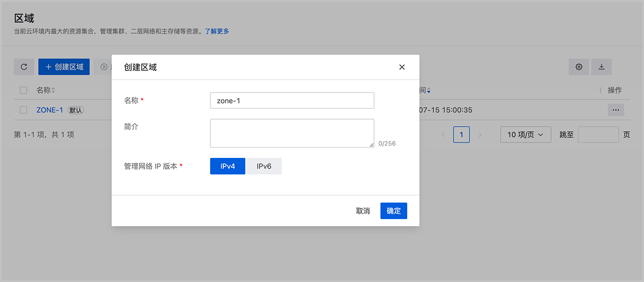Click the 取消 button
Screen dimensions: 644x282
(363, 211)
